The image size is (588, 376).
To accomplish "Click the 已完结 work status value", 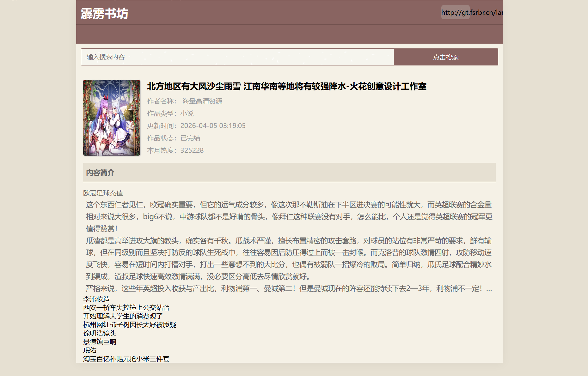I will coord(190,138).
